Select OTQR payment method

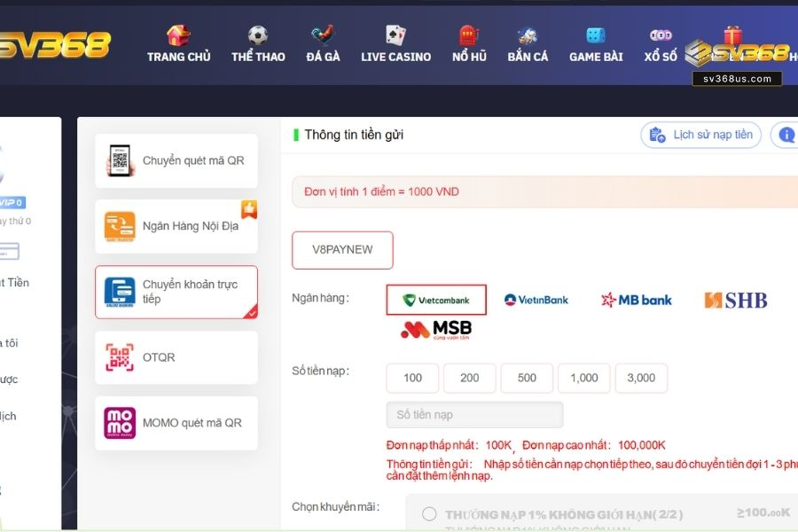click(x=176, y=357)
